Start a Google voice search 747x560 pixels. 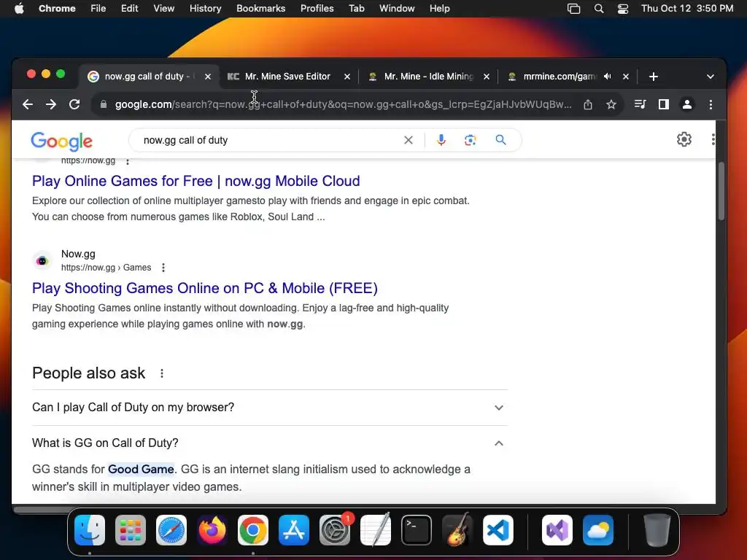pos(441,140)
